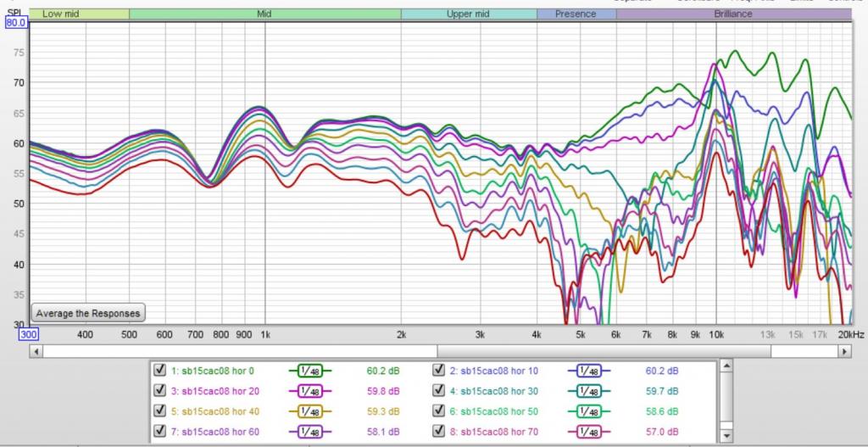Click the legend scroll up arrow
Screen dimensions: 868x447
click(726, 366)
